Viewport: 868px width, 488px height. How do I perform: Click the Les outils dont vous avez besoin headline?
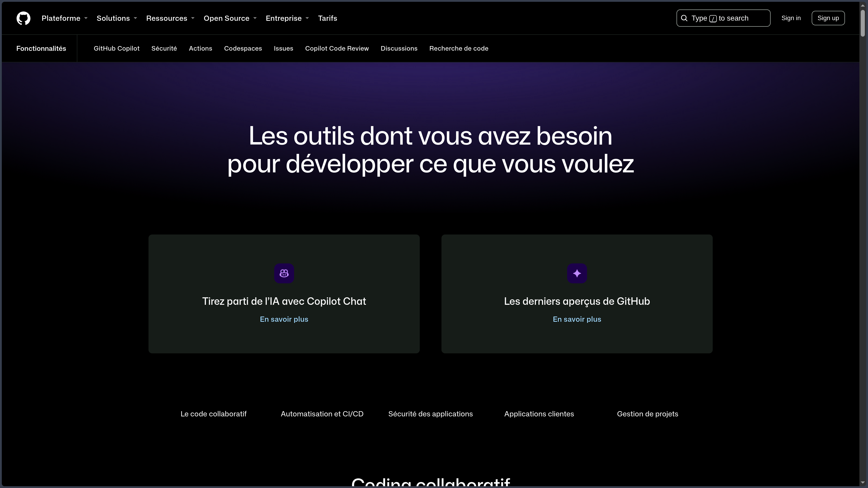(x=431, y=150)
